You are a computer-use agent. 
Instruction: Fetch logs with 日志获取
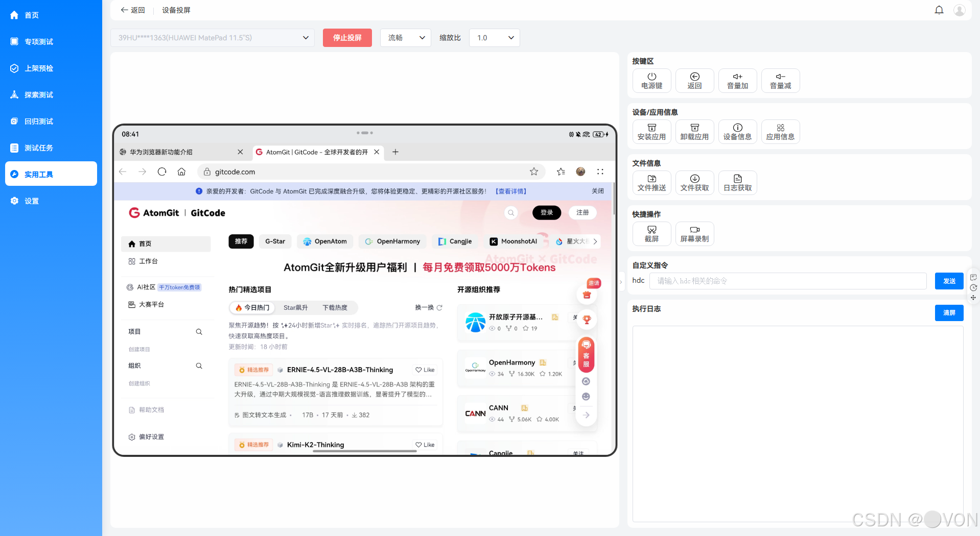(x=737, y=182)
